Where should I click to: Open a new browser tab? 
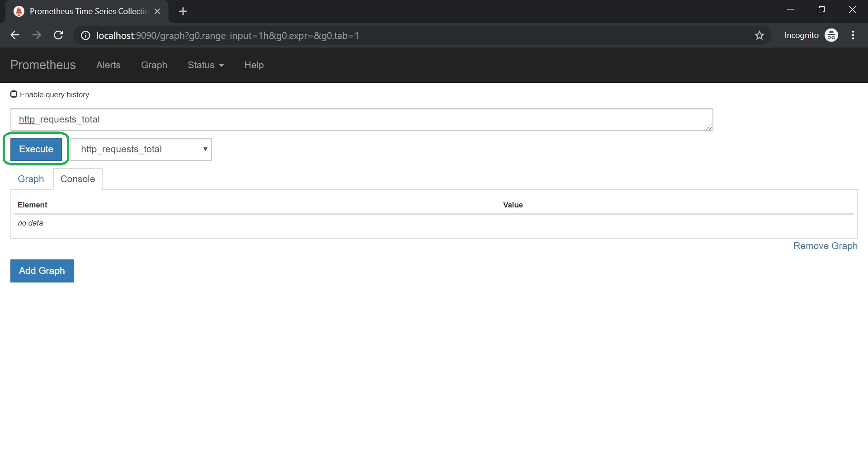click(x=183, y=11)
